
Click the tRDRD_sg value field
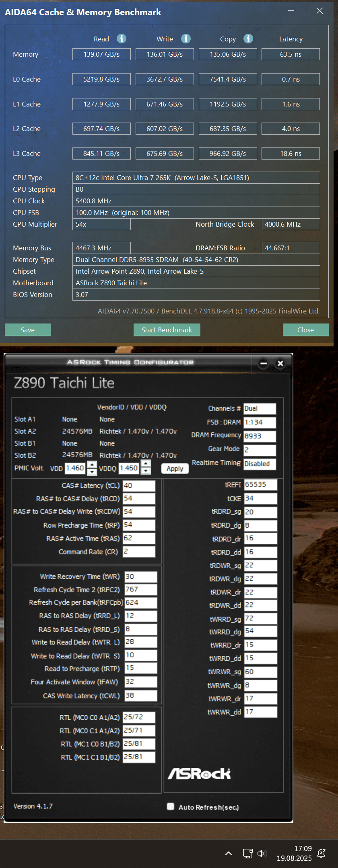tap(260, 512)
